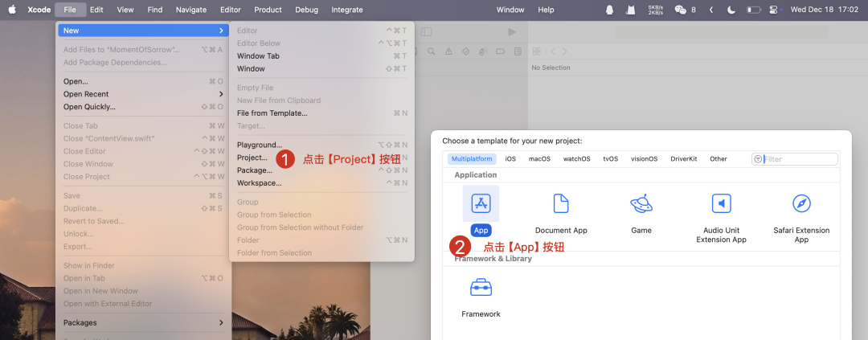Open the Test navigator diamond icon
Viewport: 868px width, 340px height.
(x=465, y=51)
